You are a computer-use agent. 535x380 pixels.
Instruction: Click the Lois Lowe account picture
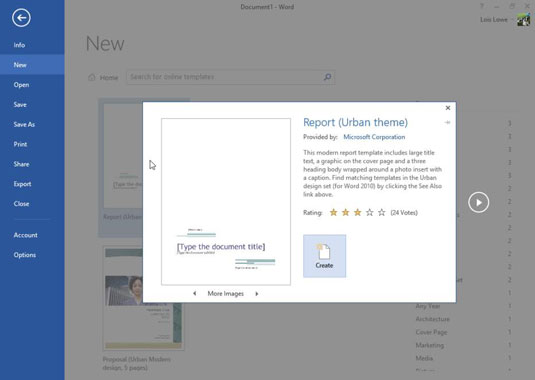[x=523, y=19]
